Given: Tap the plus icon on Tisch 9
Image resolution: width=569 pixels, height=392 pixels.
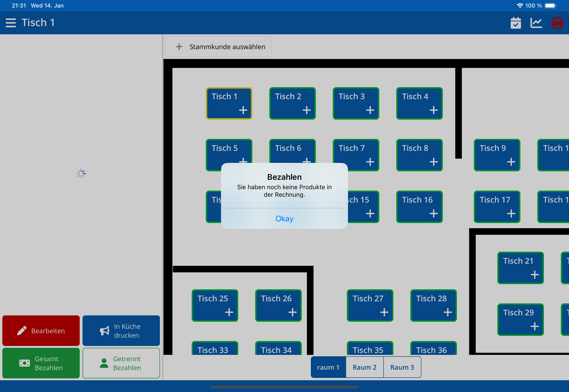Looking at the screenshot, I should tap(511, 162).
